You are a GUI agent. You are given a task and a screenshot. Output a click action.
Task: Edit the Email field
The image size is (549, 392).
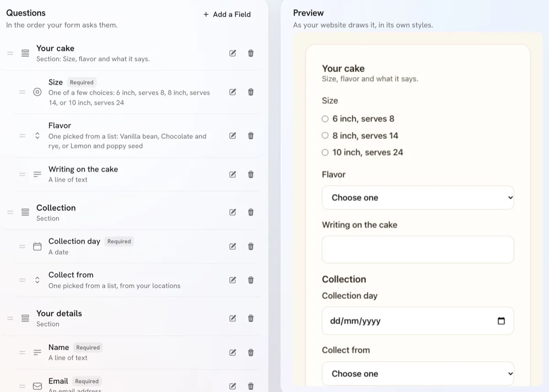(x=232, y=386)
